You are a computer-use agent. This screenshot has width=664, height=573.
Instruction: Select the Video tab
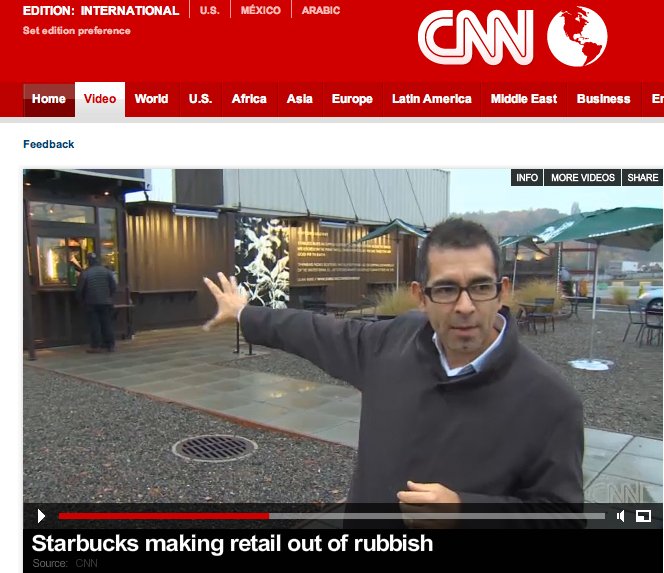coord(100,99)
